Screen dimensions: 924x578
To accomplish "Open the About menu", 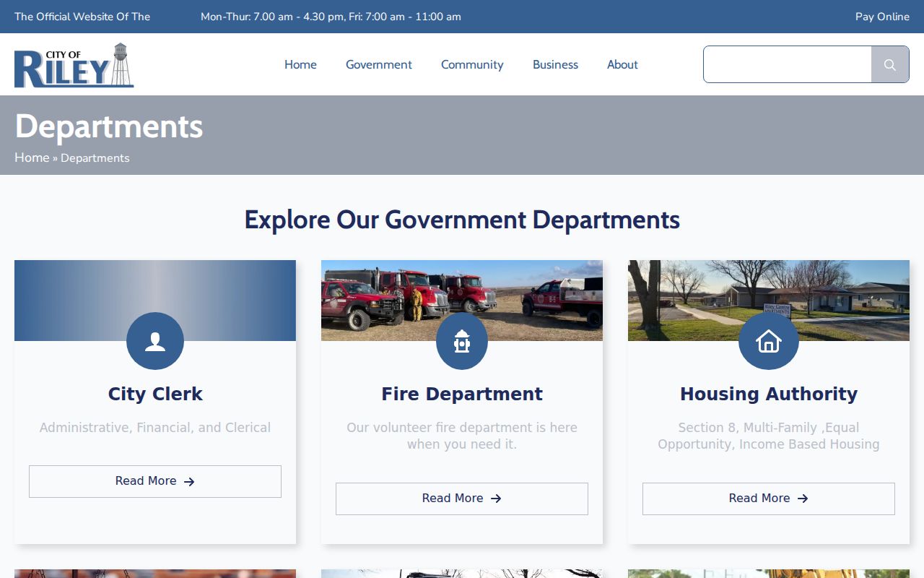I will 622,65.
